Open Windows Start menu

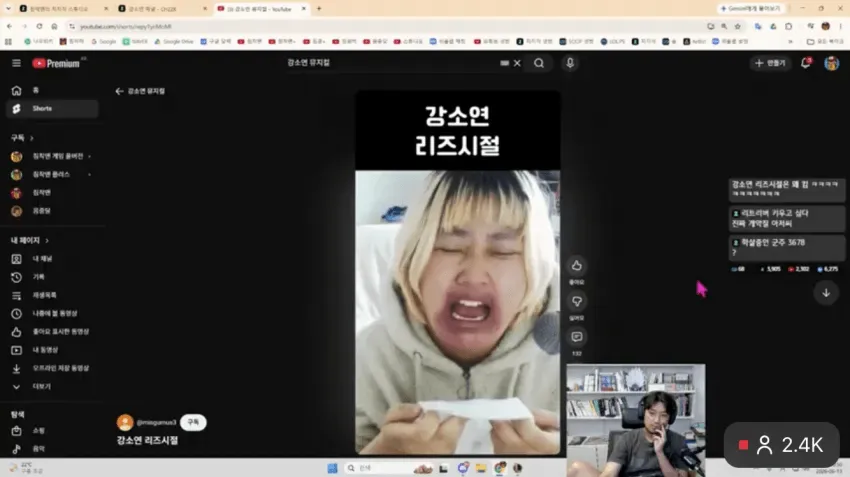pyautogui.click(x=332, y=468)
